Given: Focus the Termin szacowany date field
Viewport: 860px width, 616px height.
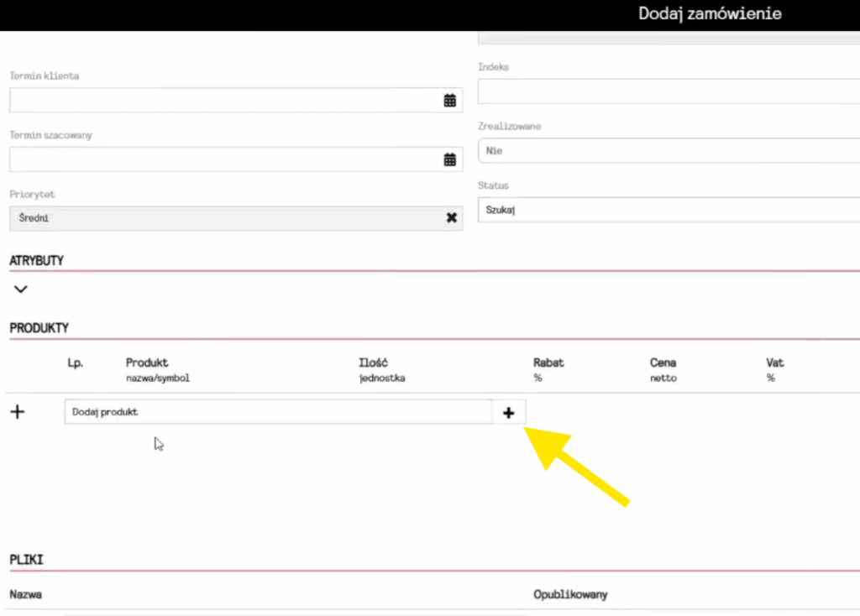Looking at the screenshot, I should pyautogui.click(x=223, y=159).
